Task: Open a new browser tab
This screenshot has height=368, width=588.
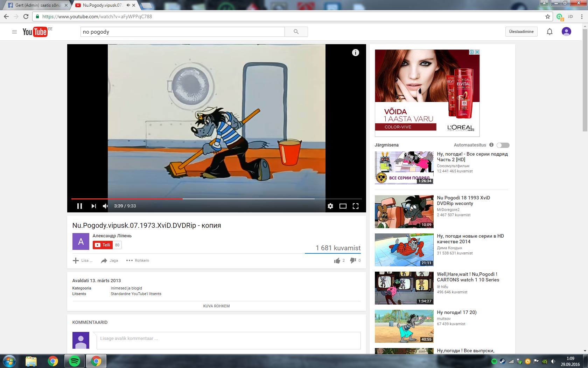Action: pyautogui.click(x=147, y=5)
